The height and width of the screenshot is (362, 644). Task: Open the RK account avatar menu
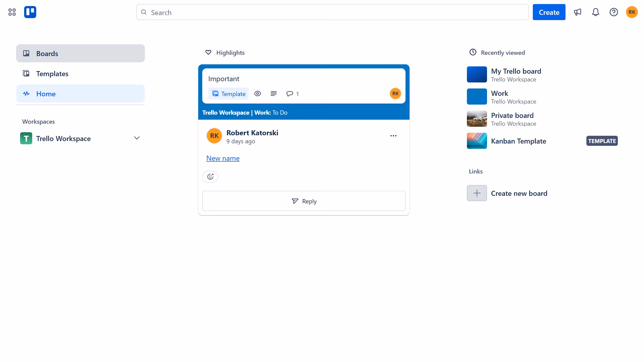point(632,12)
